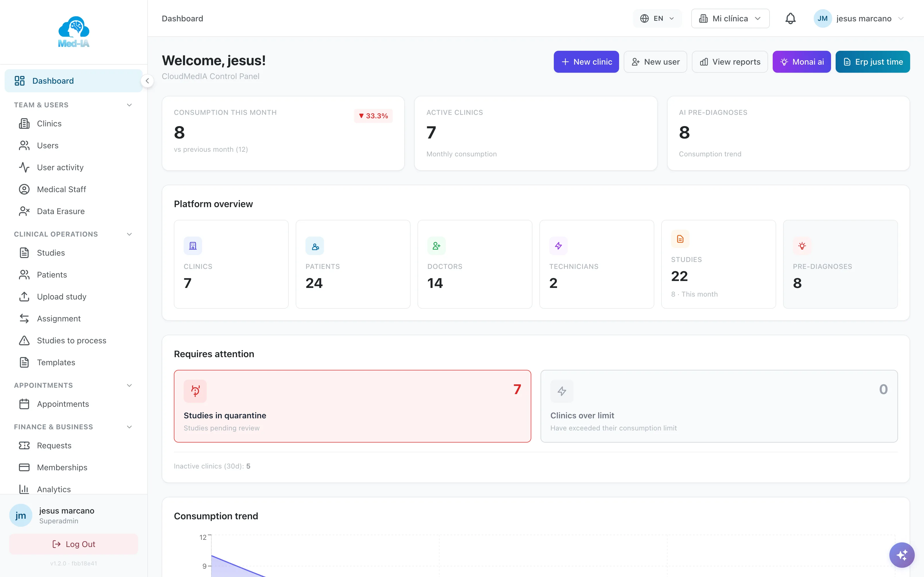
Task: Open the notifications bell
Action: pyautogui.click(x=790, y=18)
